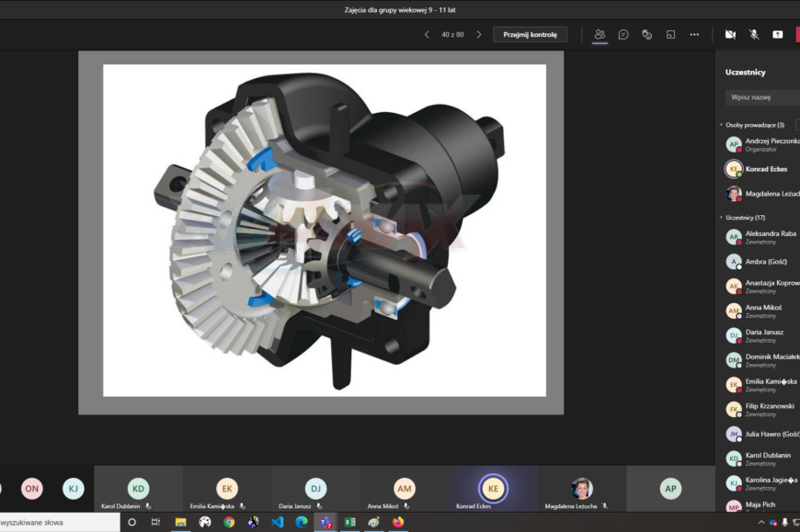Viewport: 800px width, 532px height.
Task: Select Anastazja Koprowska in the participants list
Action: click(x=762, y=287)
